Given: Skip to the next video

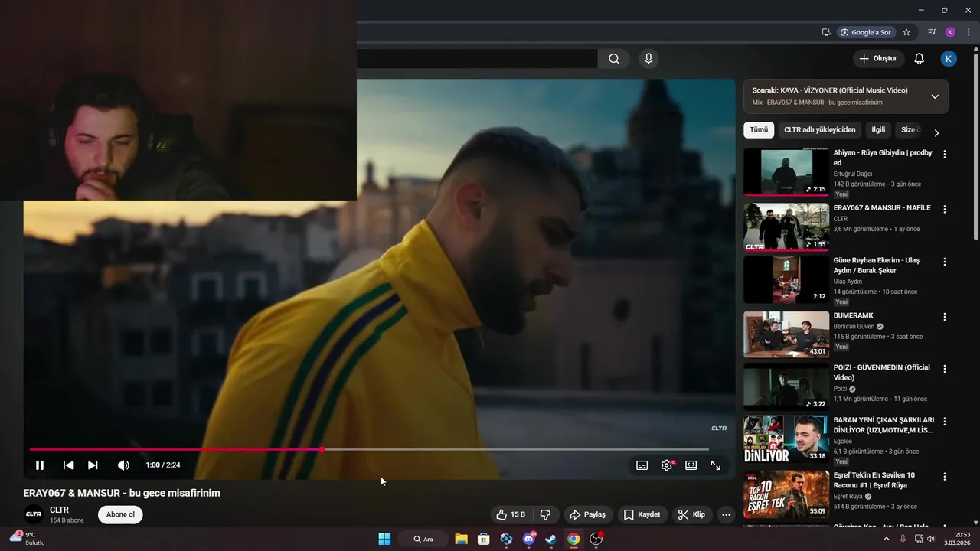Looking at the screenshot, I should (93, 465).
